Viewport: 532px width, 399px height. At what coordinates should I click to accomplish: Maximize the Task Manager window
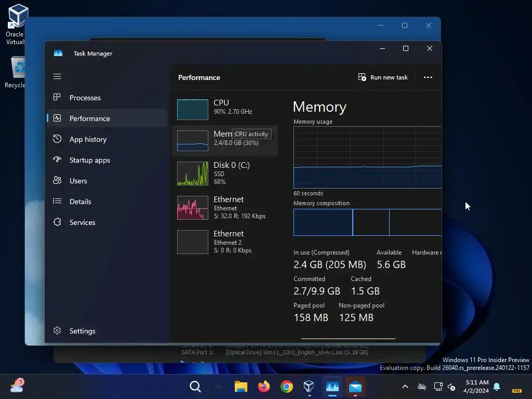click(x=405, y=48)
